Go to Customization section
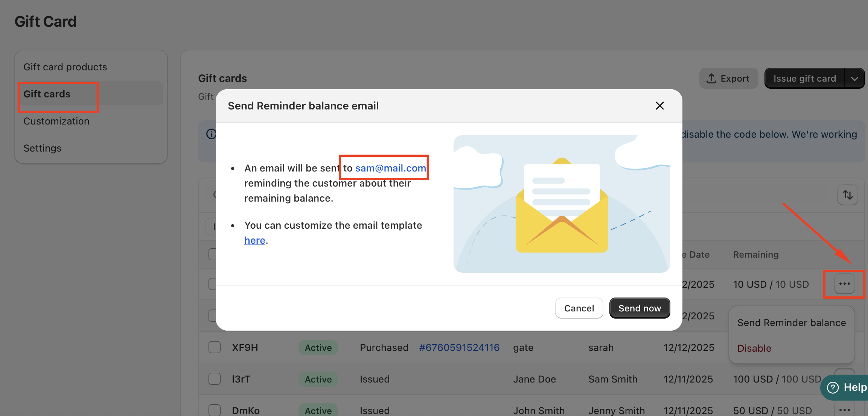Screen dimensions: 868x416 [56, 121]
